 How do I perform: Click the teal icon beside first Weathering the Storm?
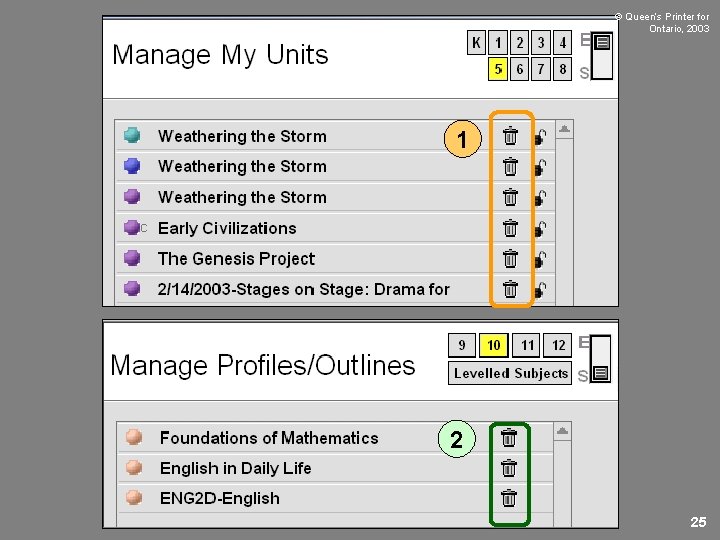coord(132,136)
